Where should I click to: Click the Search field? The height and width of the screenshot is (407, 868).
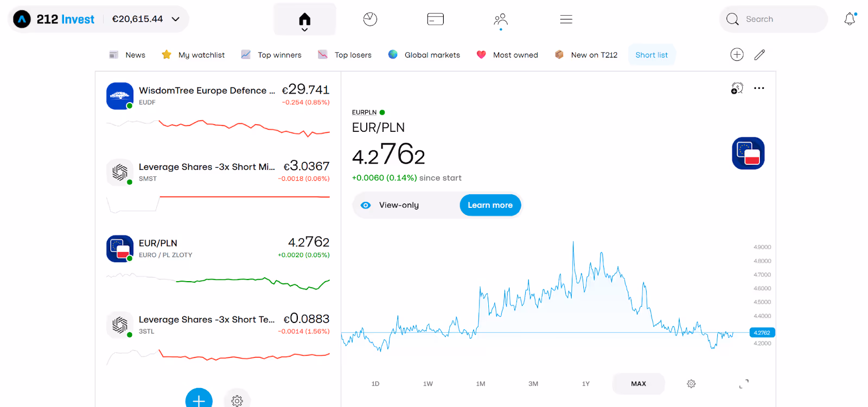(x=773, y=19)
